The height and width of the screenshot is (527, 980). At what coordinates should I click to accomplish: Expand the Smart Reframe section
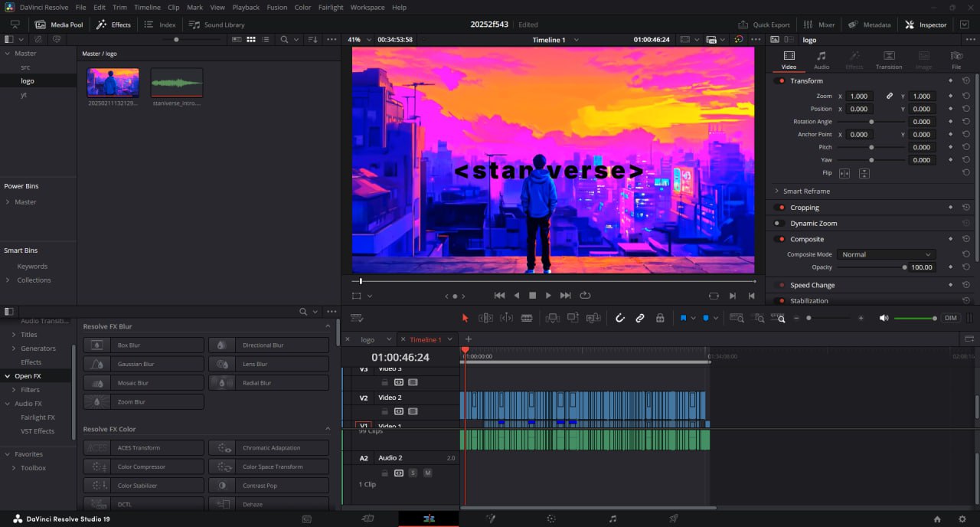(x=776, y=191)
